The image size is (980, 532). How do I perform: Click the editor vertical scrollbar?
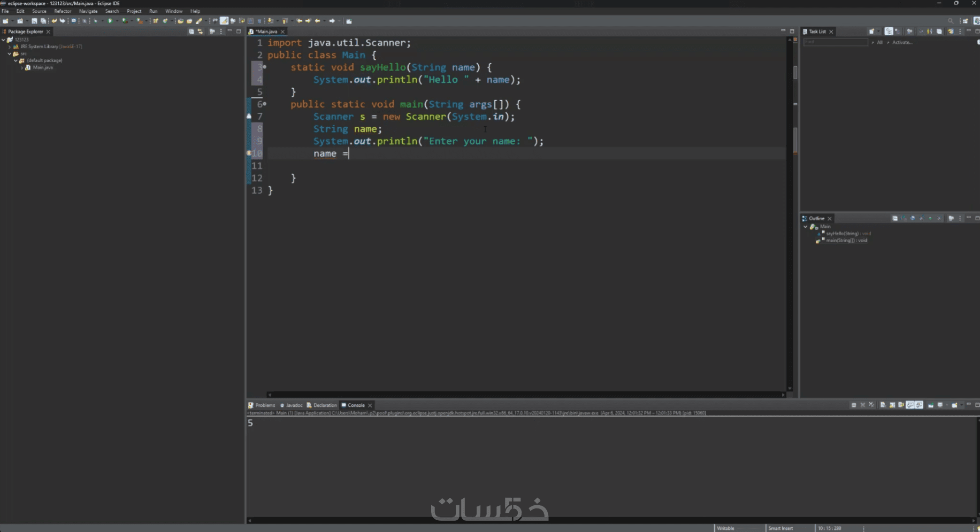click(790, 214)
